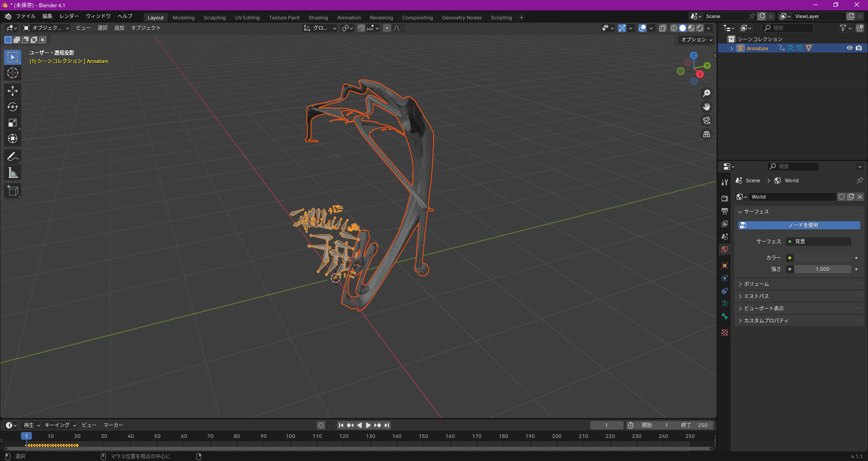868x461 pixels.
Task: Toggle proportional editing in header
Action: (x=387, y=28)
